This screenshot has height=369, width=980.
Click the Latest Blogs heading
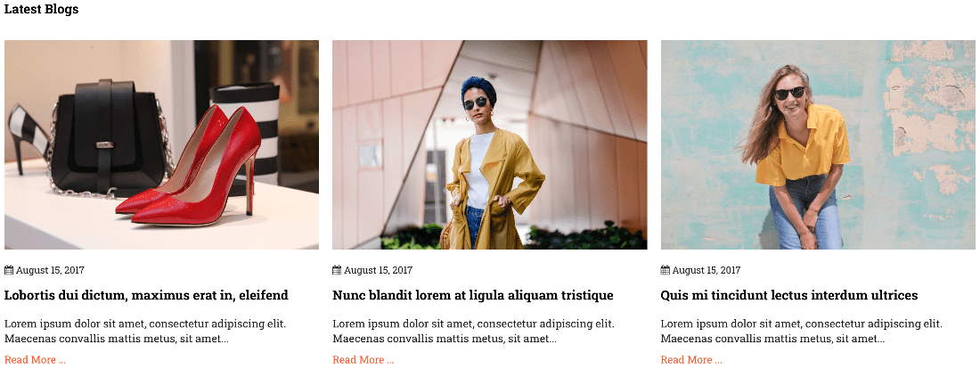[41, 10]
